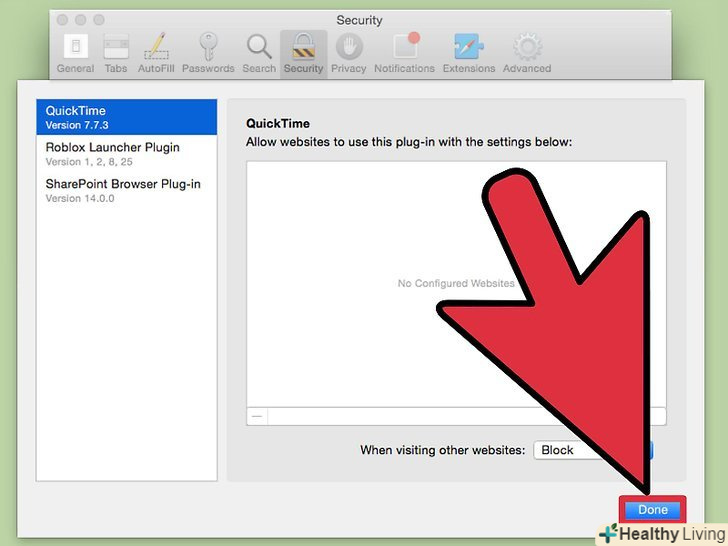Open the Block dropdown for other websites
Viewport: 728px width, 546px height.
[x=593, y=450]
